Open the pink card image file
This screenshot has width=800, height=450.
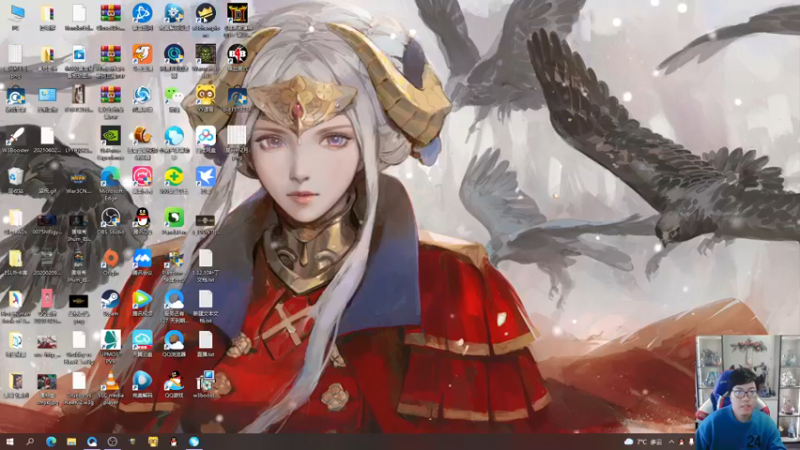47,299
